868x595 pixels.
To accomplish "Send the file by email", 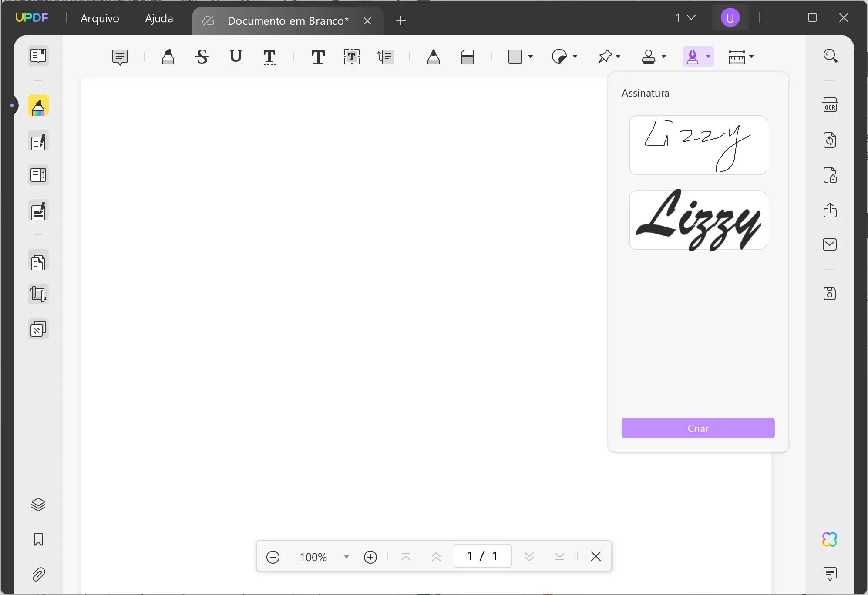I will pyautogui.click(x=830, y=244).
